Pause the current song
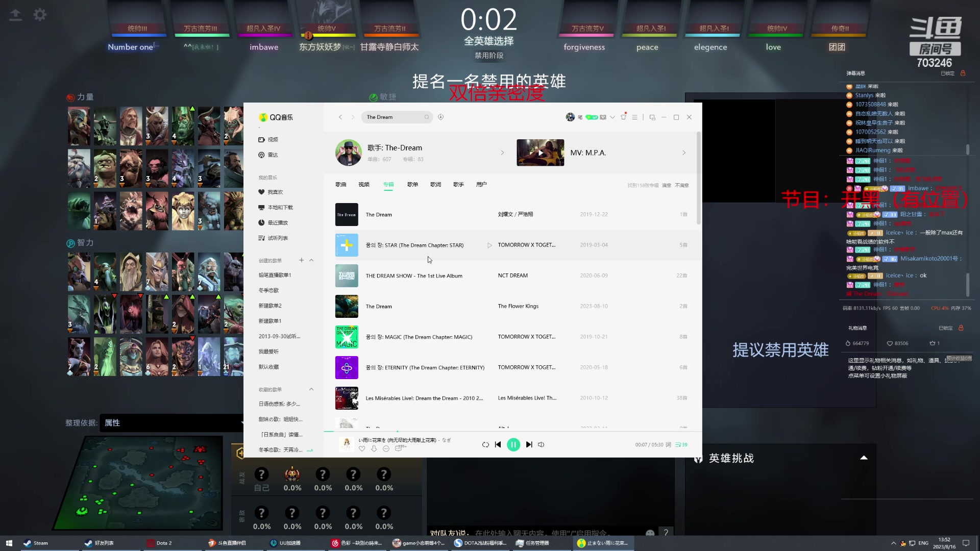 [x=513, y=444]
